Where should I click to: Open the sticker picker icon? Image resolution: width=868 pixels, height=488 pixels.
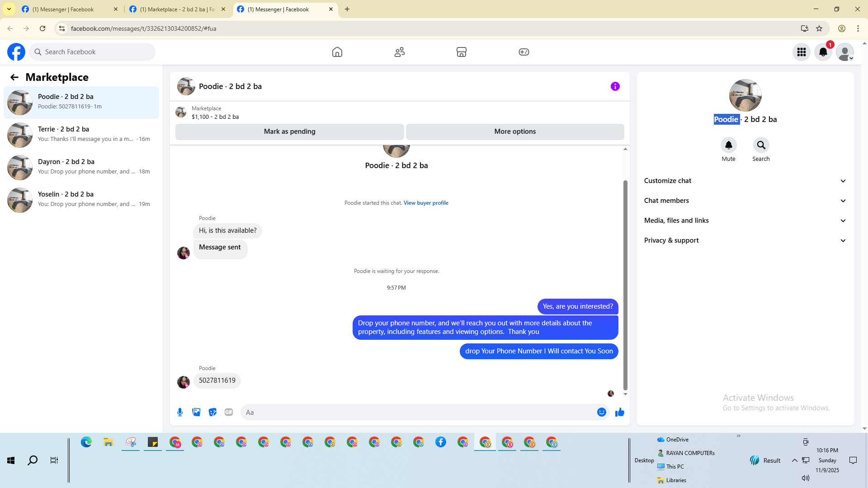tap(212, 412)
